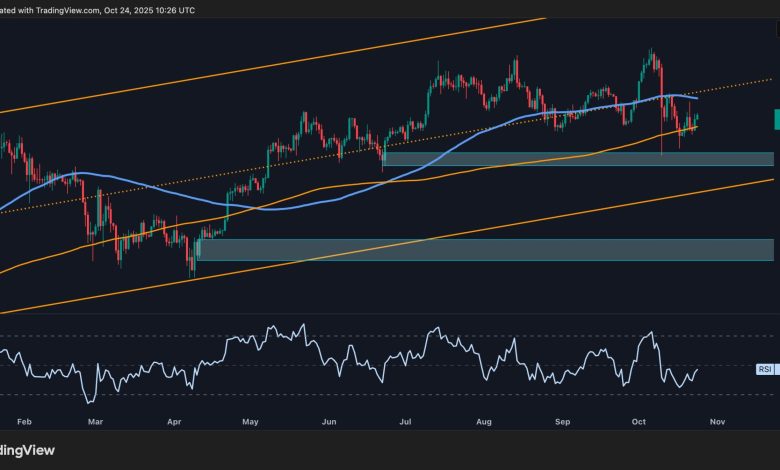Click the TradingView logo at bottom left

[x=28, y=449]
